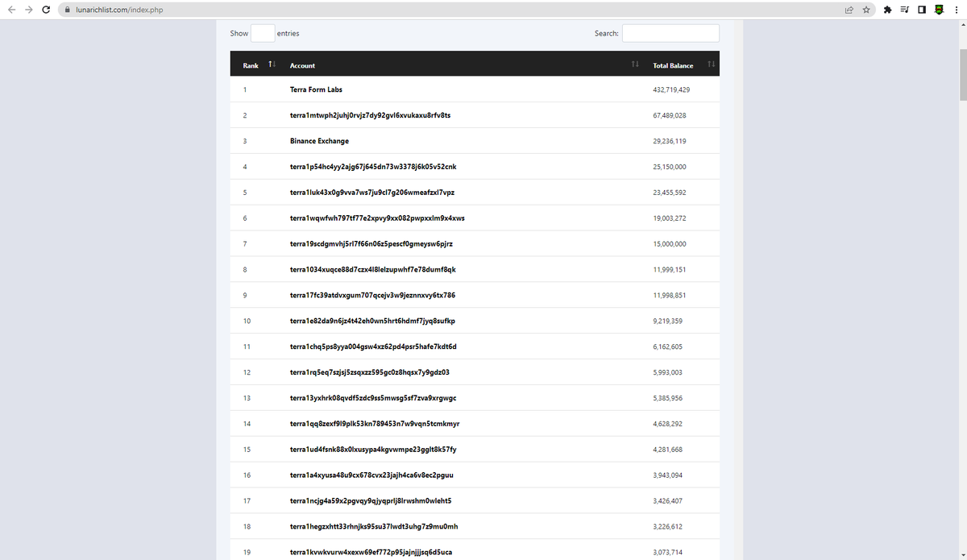967x560 pixels.
Task: Open the Chrome three-dot menu
Action: (956, 10)
